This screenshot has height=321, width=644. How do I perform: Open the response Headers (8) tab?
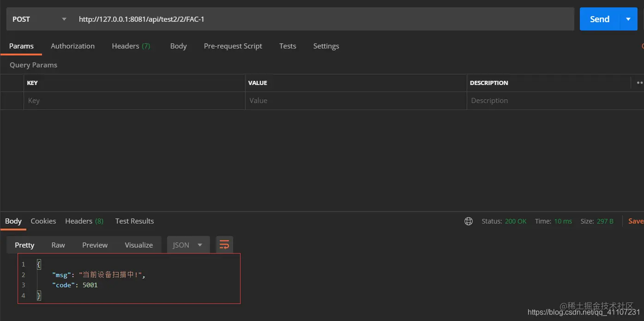[x=84, y=221]
